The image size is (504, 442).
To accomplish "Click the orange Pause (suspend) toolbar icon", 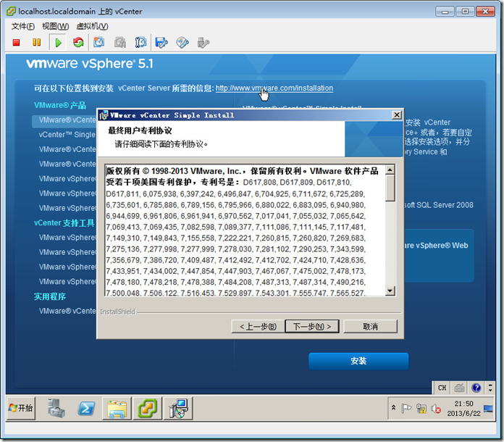I will click(37, 43).
